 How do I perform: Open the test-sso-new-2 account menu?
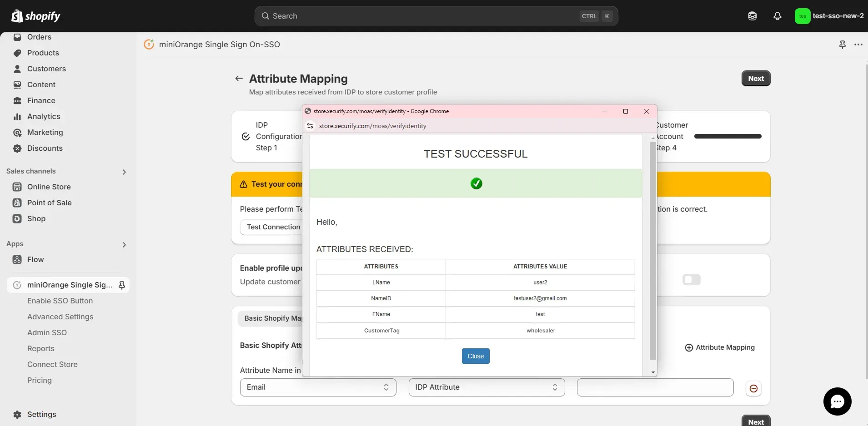(x=829, y=16)
